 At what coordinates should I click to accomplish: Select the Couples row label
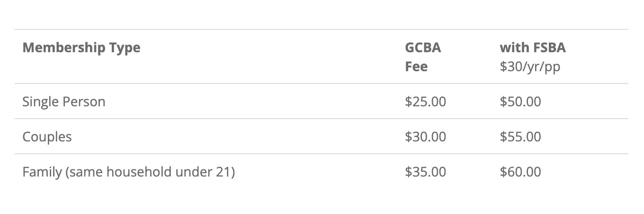click(47, 137)
